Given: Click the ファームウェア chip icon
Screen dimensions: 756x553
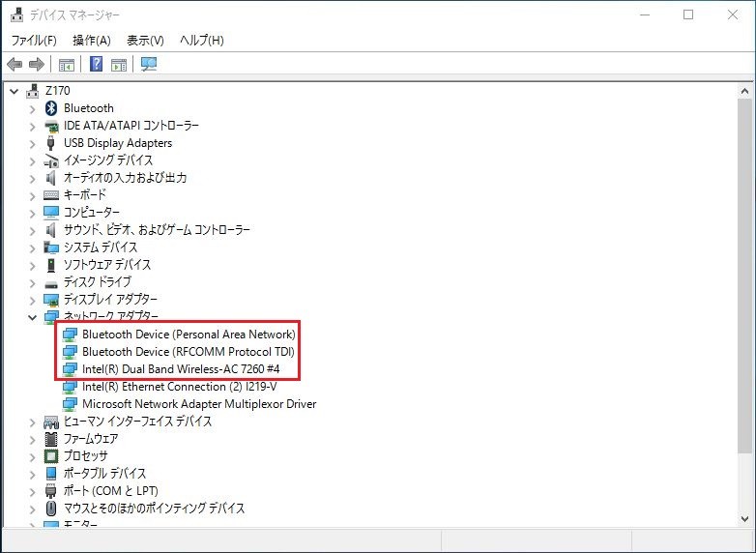Looking at the screenshot, I should (x=51, y=439).
